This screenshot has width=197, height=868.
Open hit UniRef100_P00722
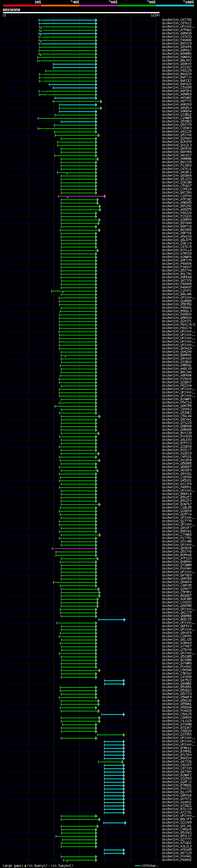click(x=177, y=789)
